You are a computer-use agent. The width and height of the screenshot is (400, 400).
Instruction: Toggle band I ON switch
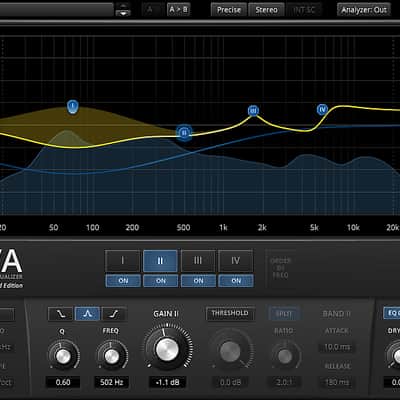123,281
